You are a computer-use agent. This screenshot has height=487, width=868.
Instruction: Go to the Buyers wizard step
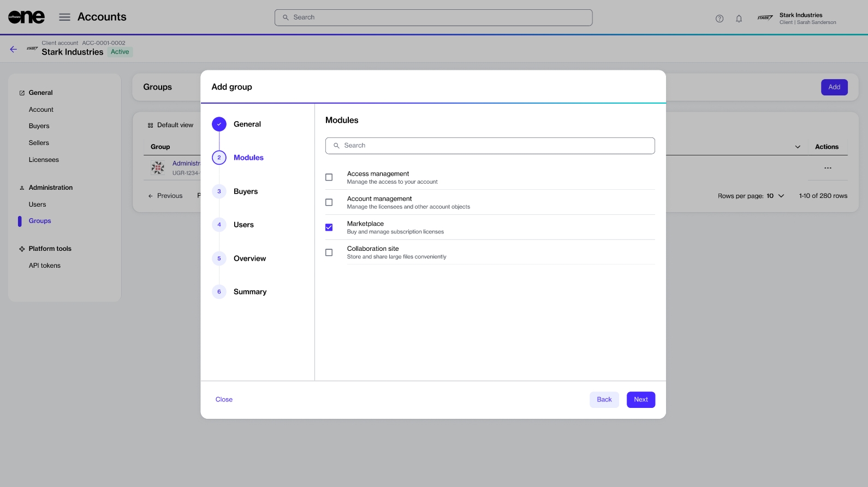[x=245, y=191]
